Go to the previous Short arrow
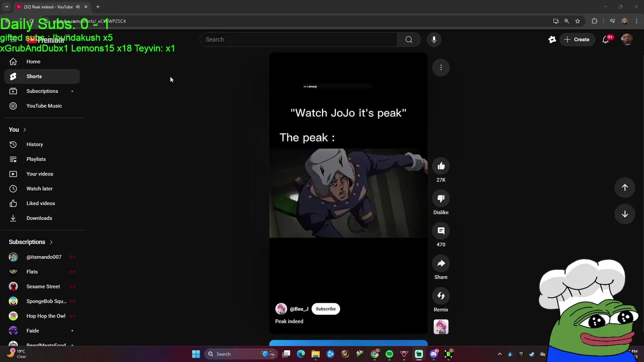The width and height of the screenshot is (644, 362). point(624,188)
